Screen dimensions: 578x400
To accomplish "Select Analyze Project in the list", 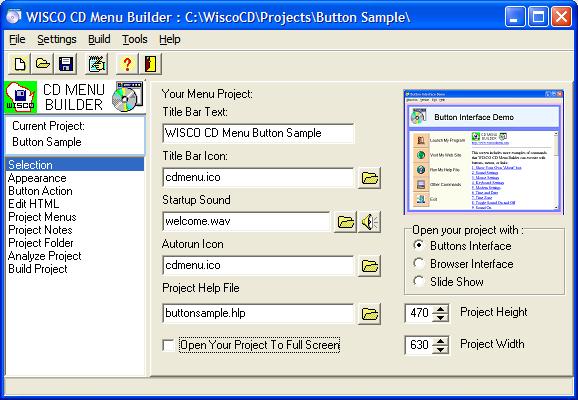I will [x=75, y=256].
